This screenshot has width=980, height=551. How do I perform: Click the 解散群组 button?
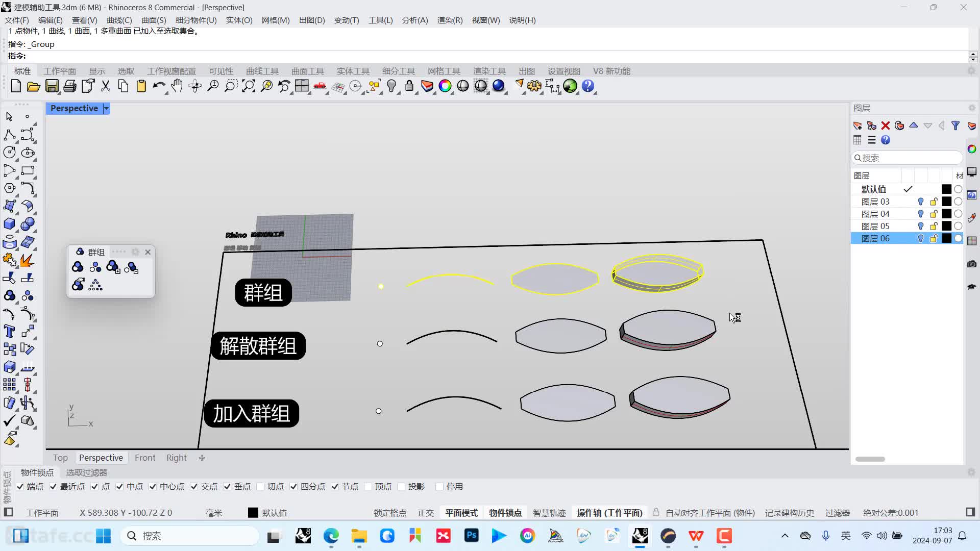tap(258, 345)
